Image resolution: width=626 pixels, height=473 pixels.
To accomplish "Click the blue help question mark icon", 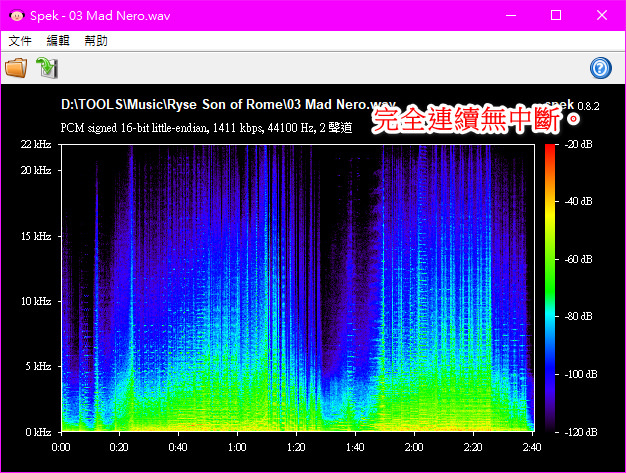I will [x=601, y=68].
